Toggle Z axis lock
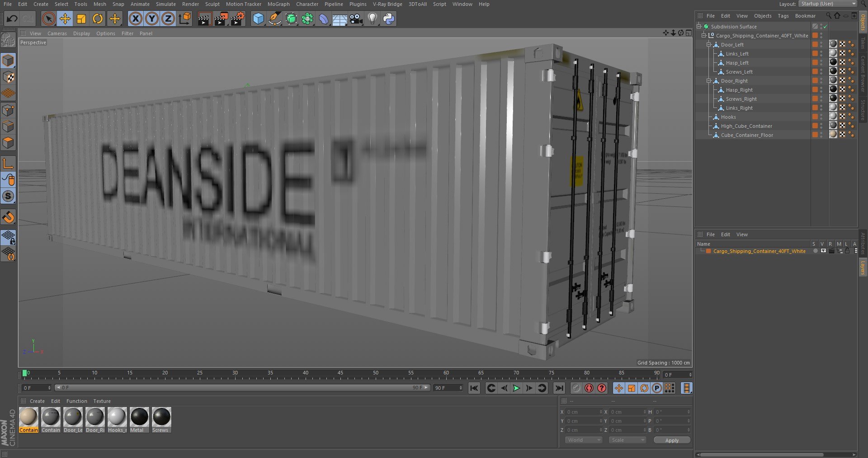This screenshot has width=868, height=458. point(168,19)
